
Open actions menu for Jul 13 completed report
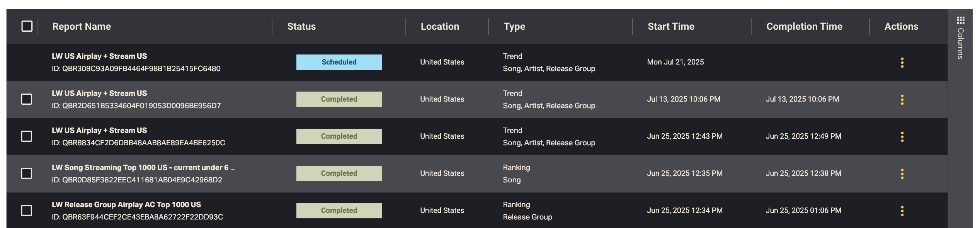point(902,99)
